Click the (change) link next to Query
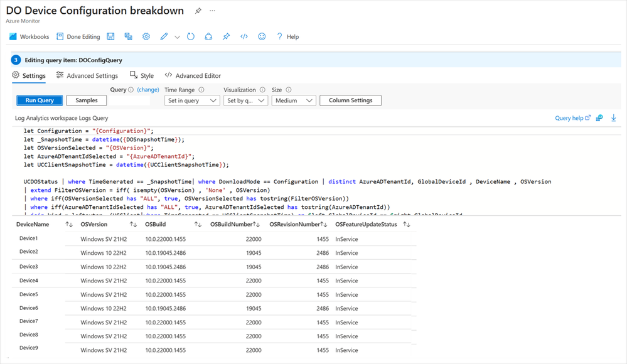627x364 pixels. pyautogui.click(x=148, y=90)
